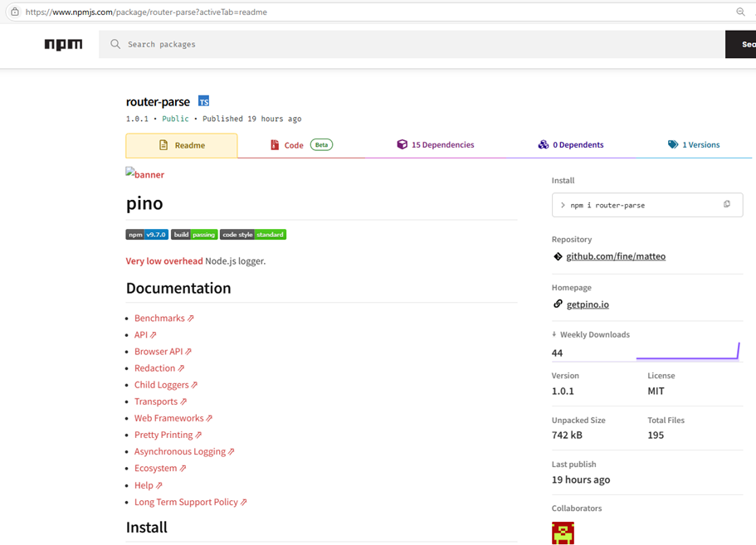Click the collaborator avatar image
Image resolution: width=756 pixels, height=545 pixels.
point(563,533)
